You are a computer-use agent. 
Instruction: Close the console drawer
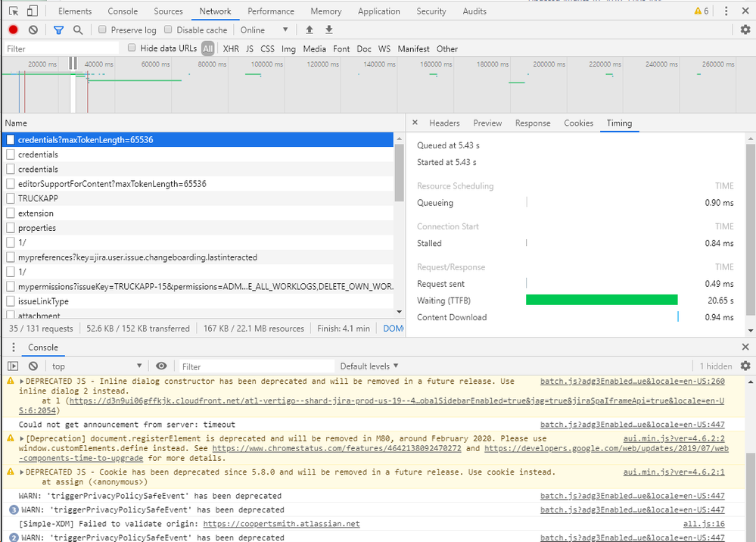tap(745, 347)
